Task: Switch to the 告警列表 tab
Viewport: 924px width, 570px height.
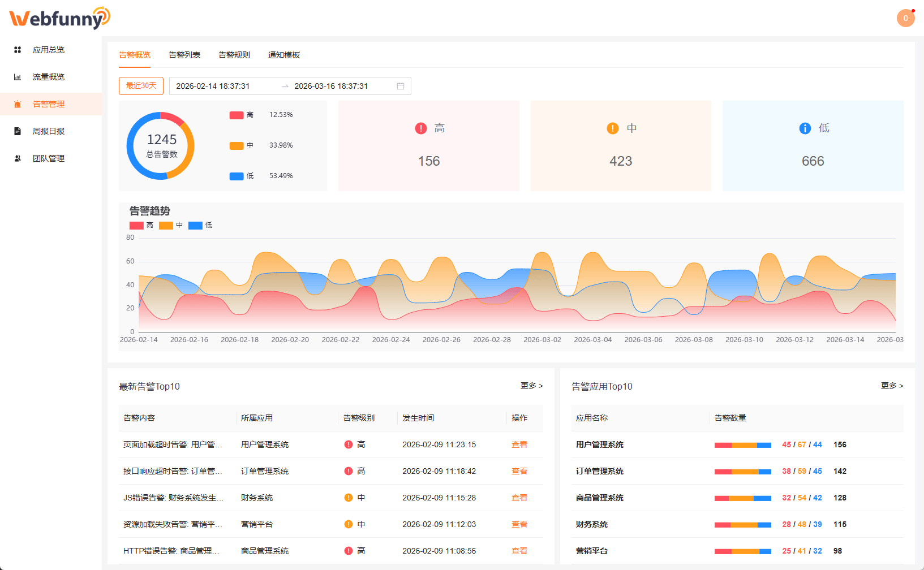Action: point(184,55)
